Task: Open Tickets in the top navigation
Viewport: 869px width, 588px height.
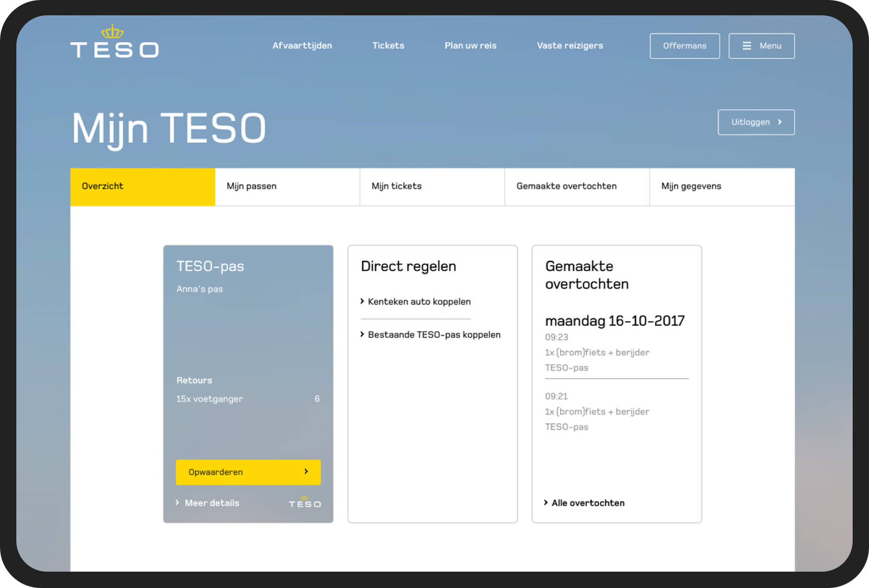Action: click(388, 45)
